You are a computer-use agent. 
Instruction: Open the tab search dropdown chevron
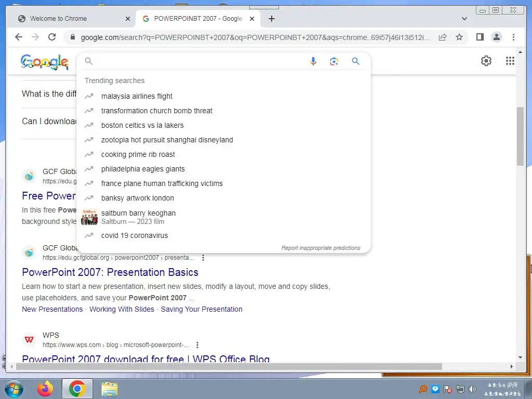click(x=464, y=19)
